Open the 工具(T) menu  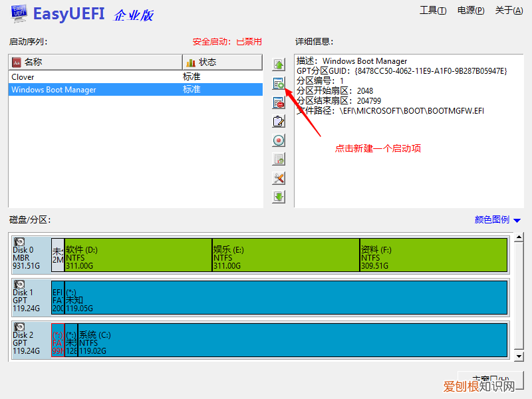pos(433,10)
